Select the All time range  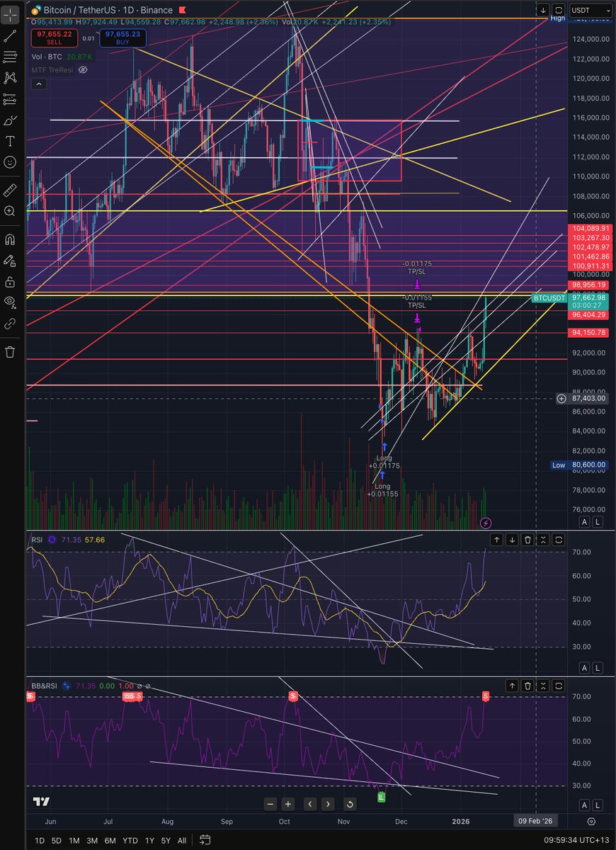pyautogui.click(x=182, y=840)
